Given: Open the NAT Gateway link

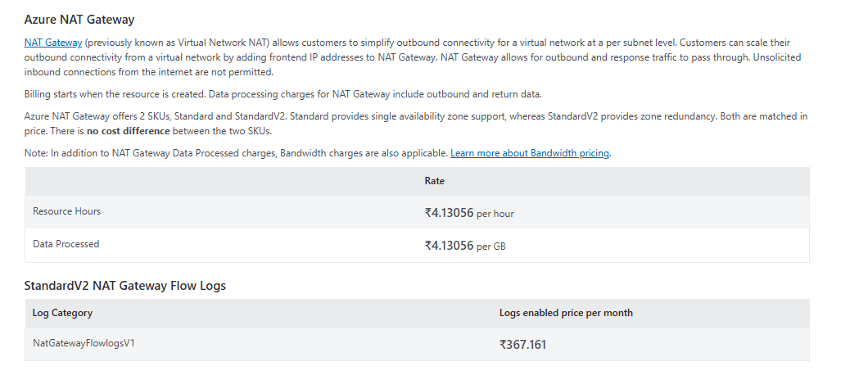Looking at the screenshot, I should [53, 42].
